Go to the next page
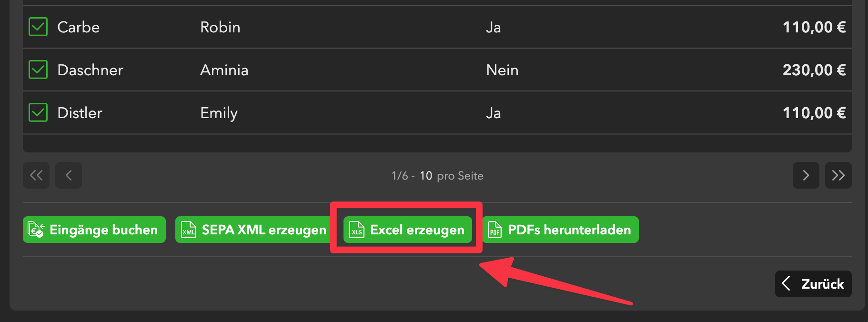 coord(806,175)
